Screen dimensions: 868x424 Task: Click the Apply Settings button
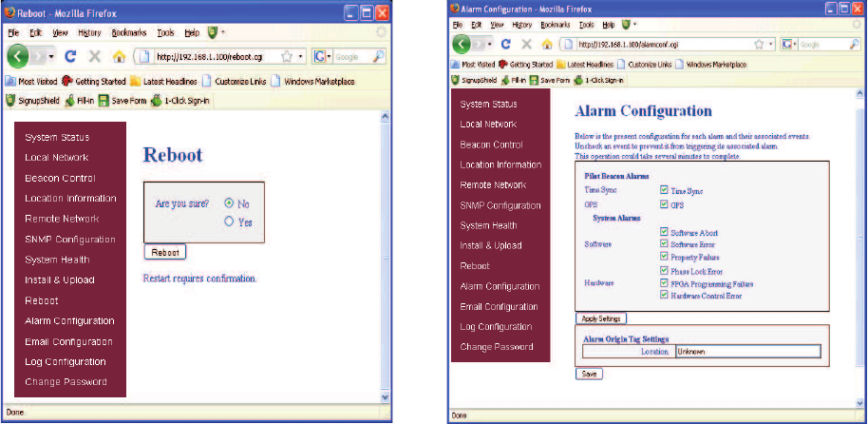[601, 318]
